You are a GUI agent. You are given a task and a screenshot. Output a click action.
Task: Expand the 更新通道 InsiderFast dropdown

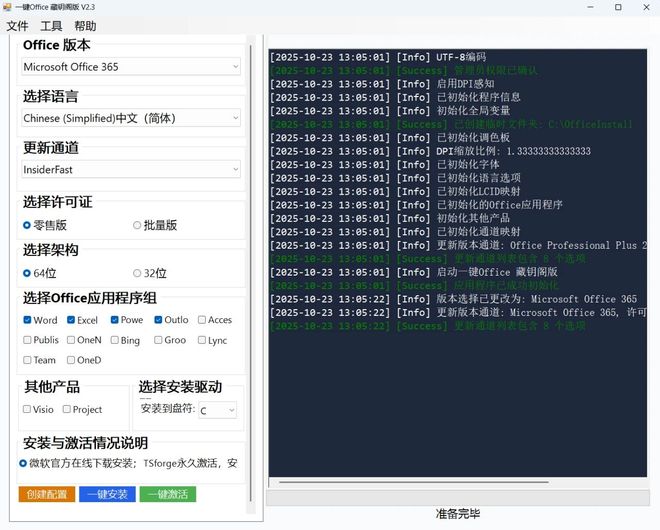[131, 170]
